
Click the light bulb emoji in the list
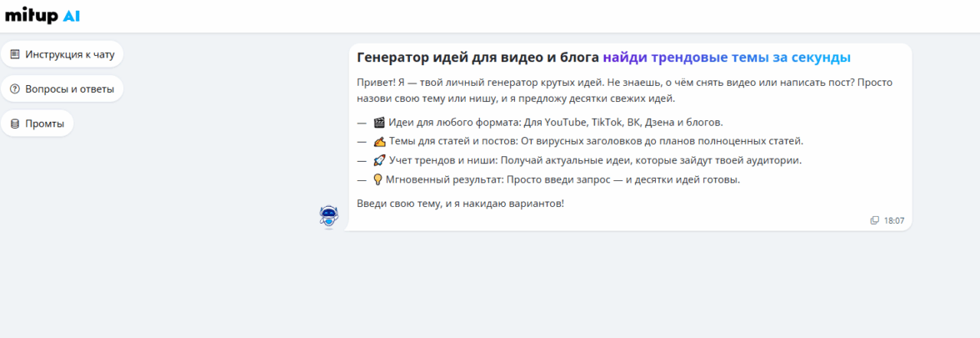pyautogui.click(x=378, y=179)
